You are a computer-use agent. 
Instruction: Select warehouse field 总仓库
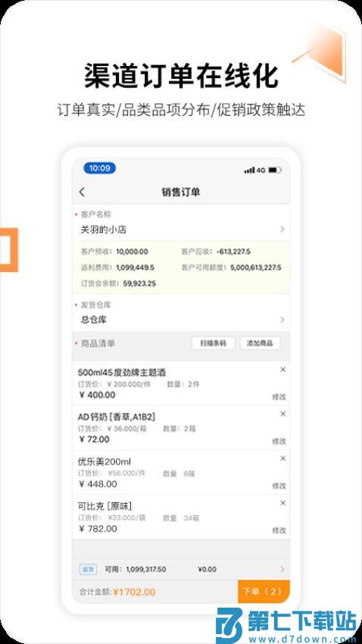click(x=94, y=320)
